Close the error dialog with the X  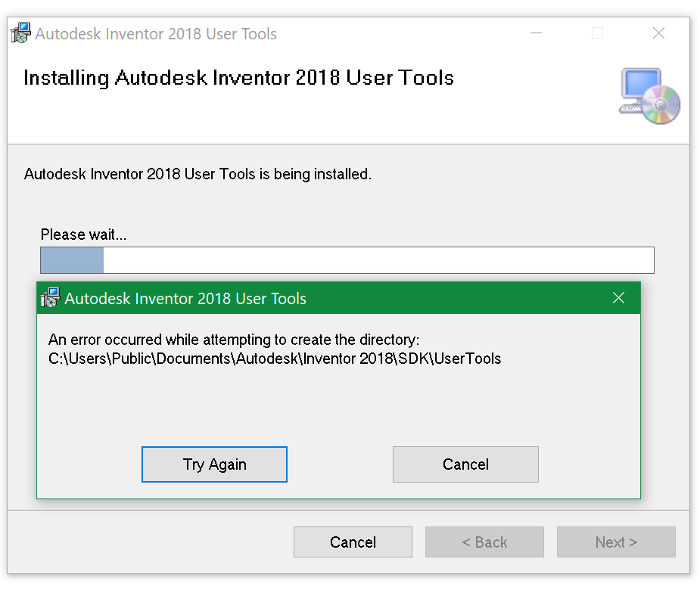(618, 298)
